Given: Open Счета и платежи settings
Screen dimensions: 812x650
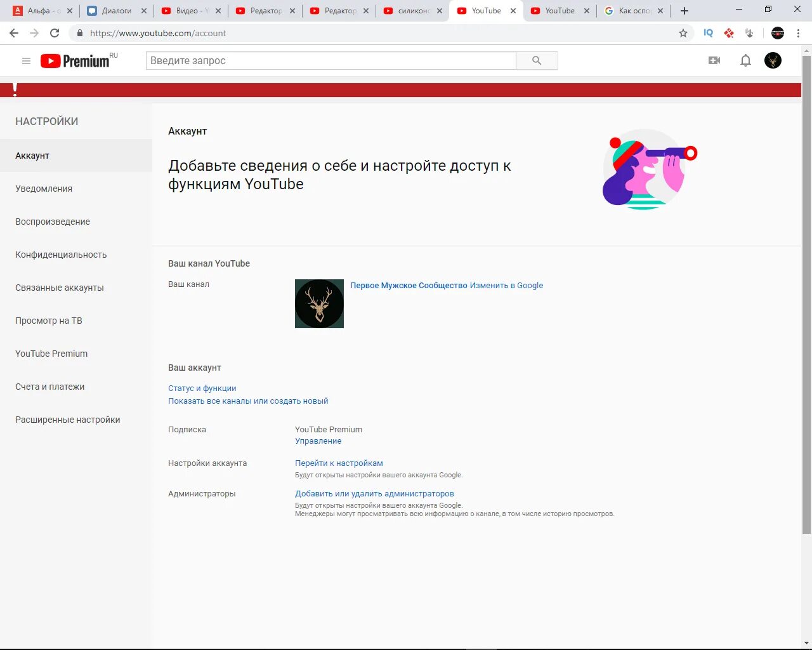Looking at the screenshot, I should coord(76,387).
